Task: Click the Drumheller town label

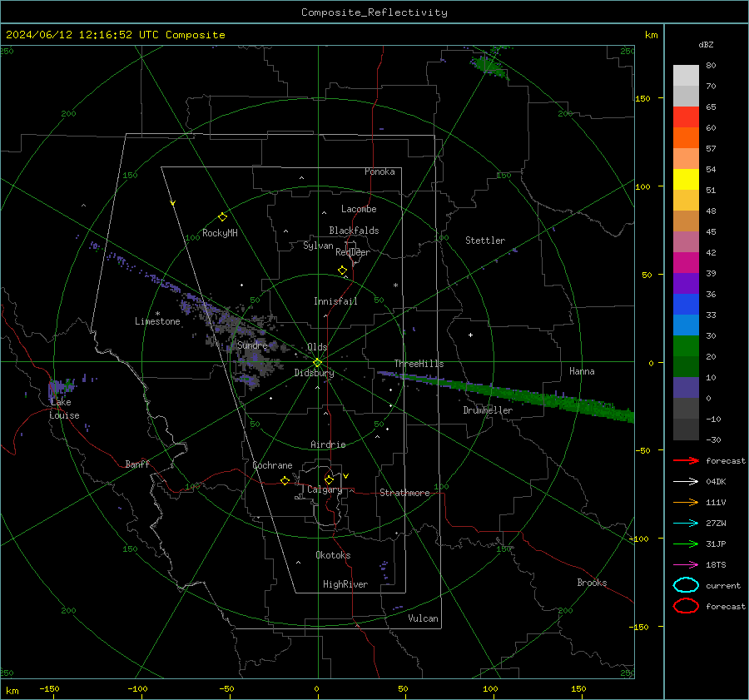Action: point(488,410)
